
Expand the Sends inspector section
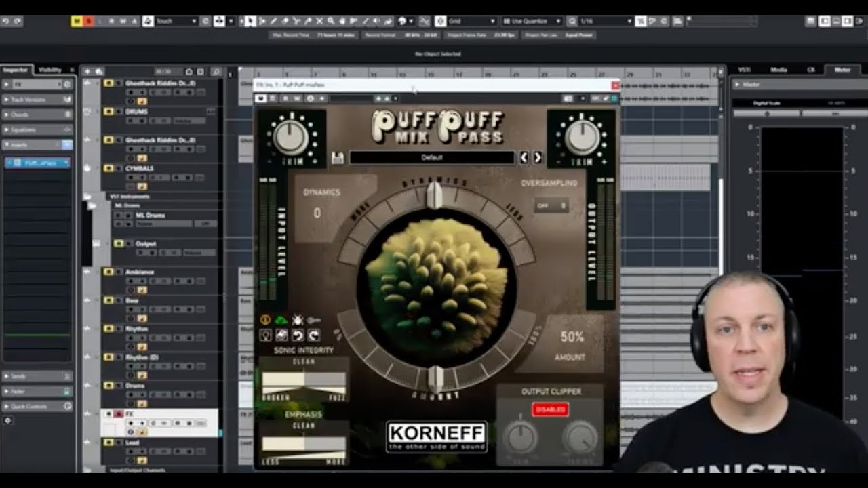37,376
